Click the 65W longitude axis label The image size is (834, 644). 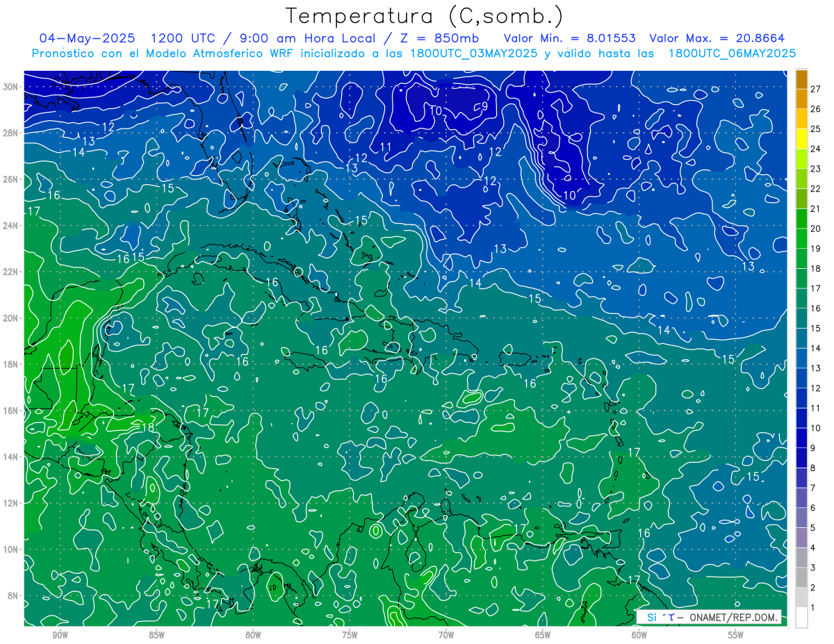[x=543, y=635]
